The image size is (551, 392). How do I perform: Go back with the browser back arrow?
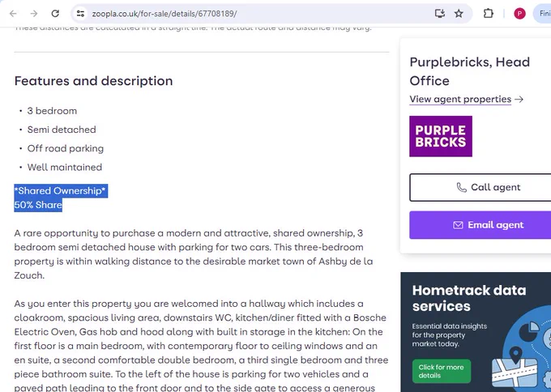pos(13,14)
